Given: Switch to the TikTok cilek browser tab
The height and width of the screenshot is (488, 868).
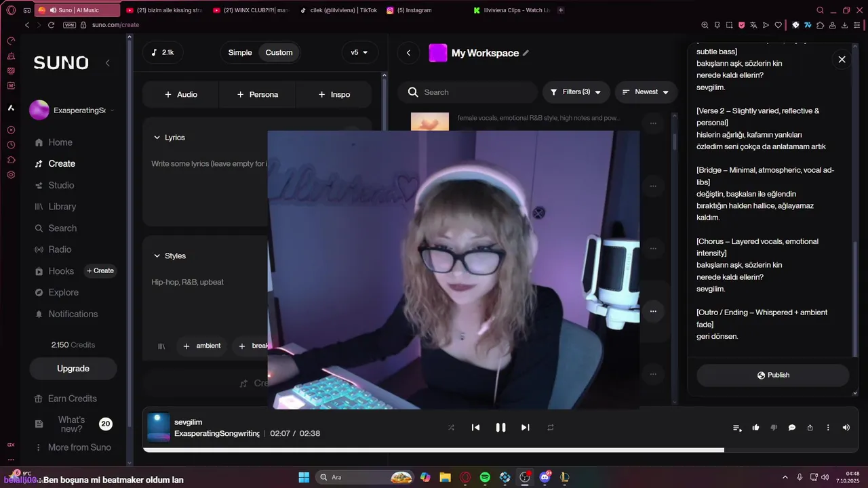Looking at the screenshot, I should point(339,10).
